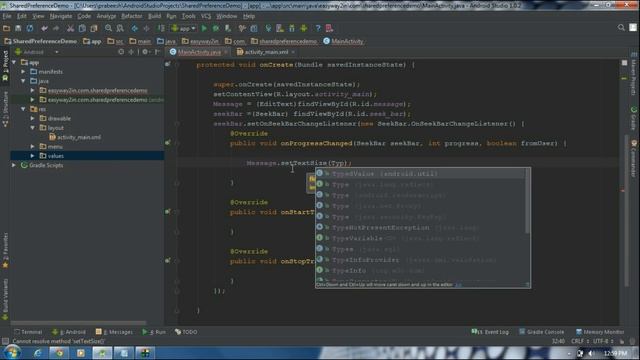Click the Cut scissors icon
640x360 pixels.
click(x=70, y=28)
